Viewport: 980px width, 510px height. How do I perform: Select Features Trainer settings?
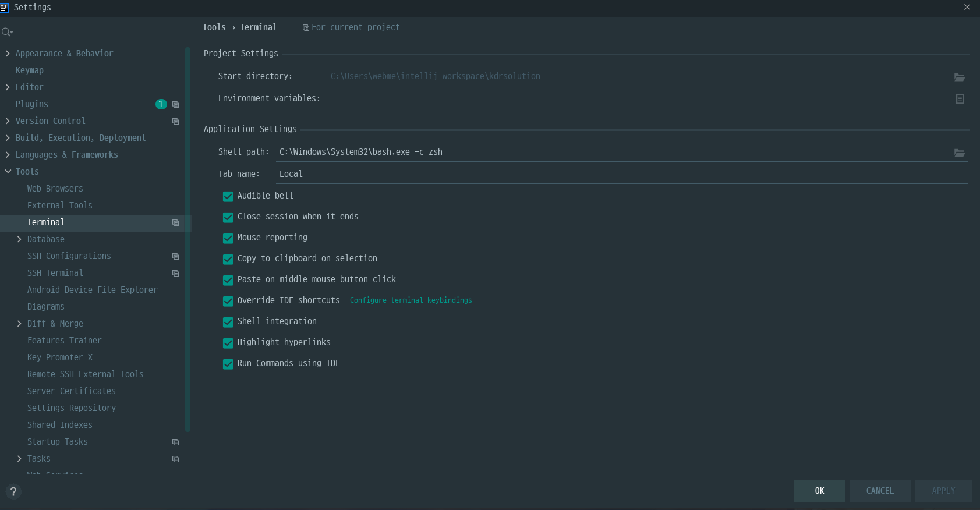[x=65, y=341]
